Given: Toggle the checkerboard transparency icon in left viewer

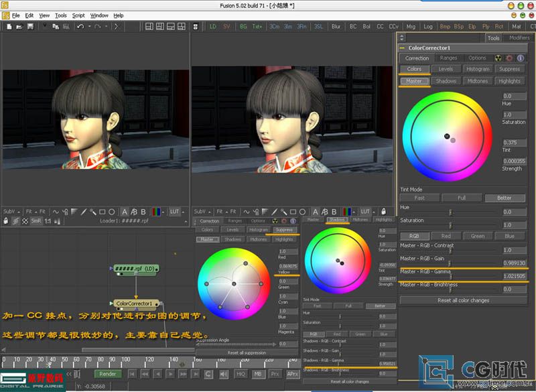Looking at the screenshot, I should (x=25, y=221).
